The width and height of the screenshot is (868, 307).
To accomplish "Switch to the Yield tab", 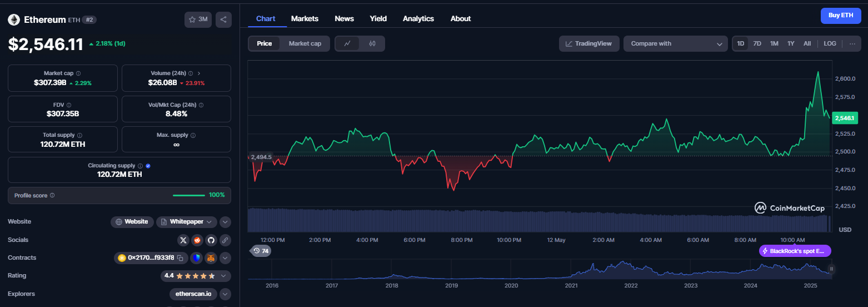I will pos(378,18).
